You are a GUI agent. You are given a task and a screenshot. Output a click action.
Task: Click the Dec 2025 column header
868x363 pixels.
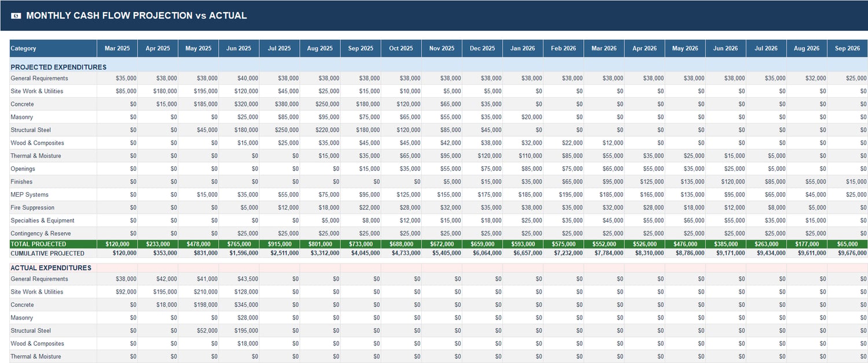[x=482, y=49]
